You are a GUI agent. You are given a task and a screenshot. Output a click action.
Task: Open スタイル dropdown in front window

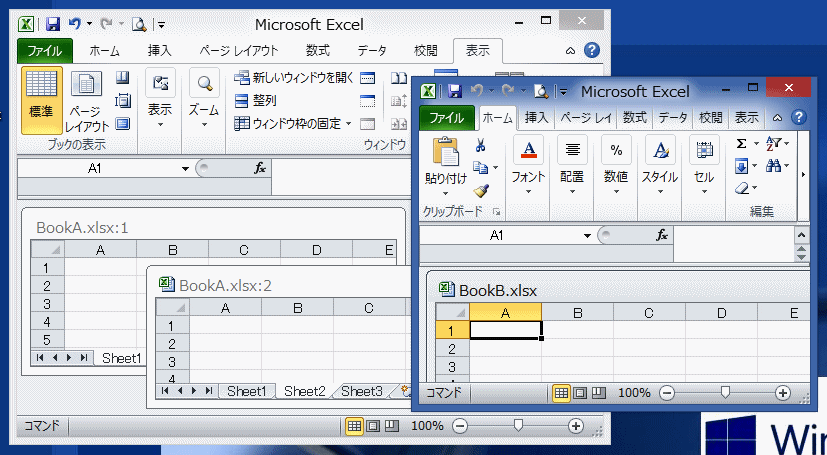coord(660,166)
